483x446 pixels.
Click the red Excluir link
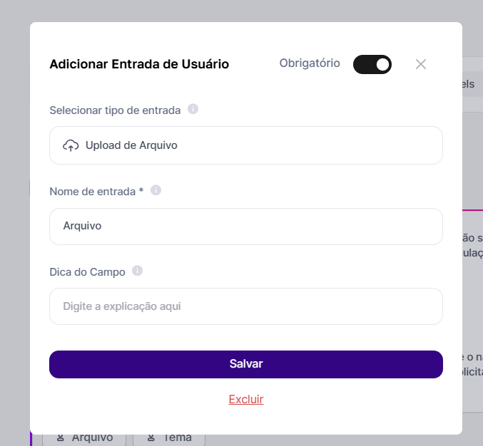tap(246, 399)
